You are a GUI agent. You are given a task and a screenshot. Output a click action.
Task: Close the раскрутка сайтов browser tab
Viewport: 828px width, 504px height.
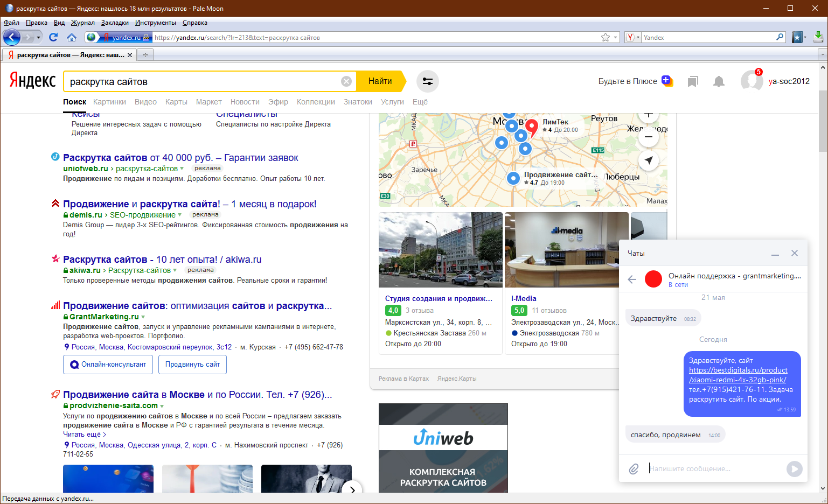tap(130, 55)
